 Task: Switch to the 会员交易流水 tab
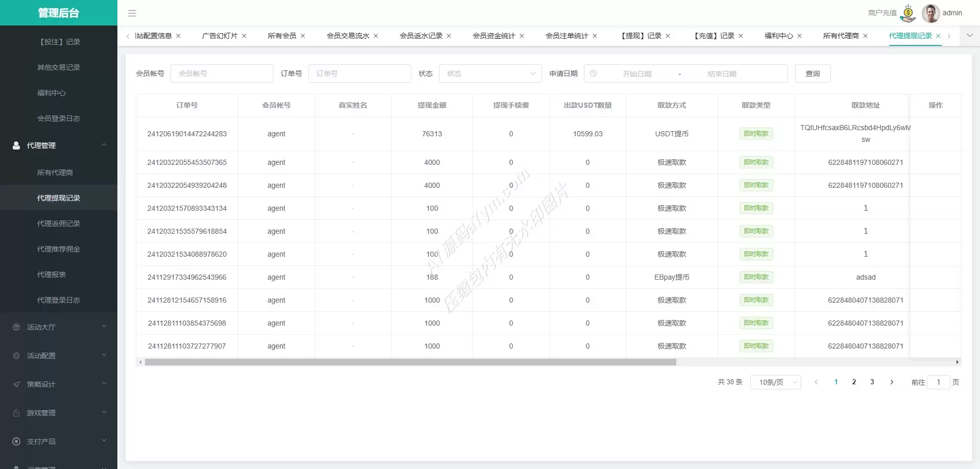348,36
